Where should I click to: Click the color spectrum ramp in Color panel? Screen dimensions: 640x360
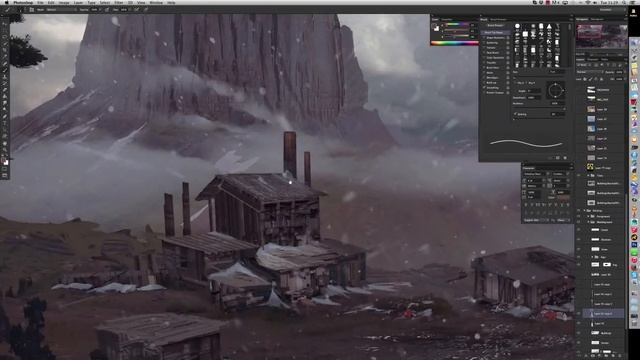click(x=455, y=42)
